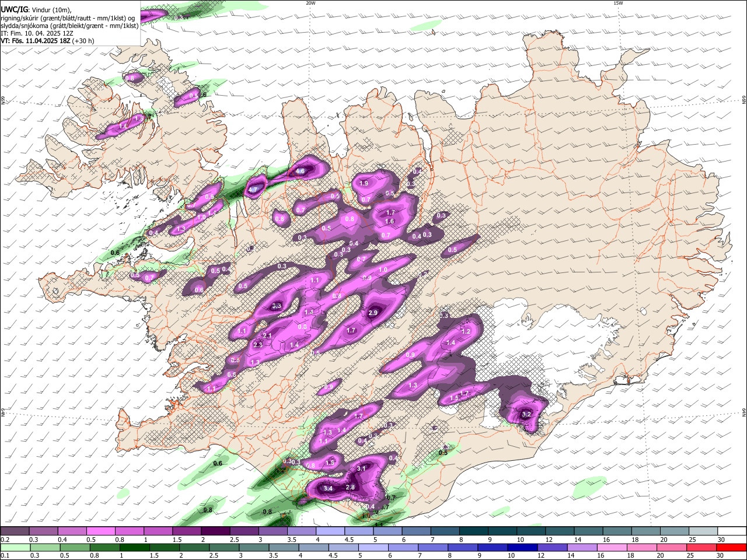Click the valid time 'VT: Fös. 11.04.2025 18Z (+30 h)'

pos(47,41)
